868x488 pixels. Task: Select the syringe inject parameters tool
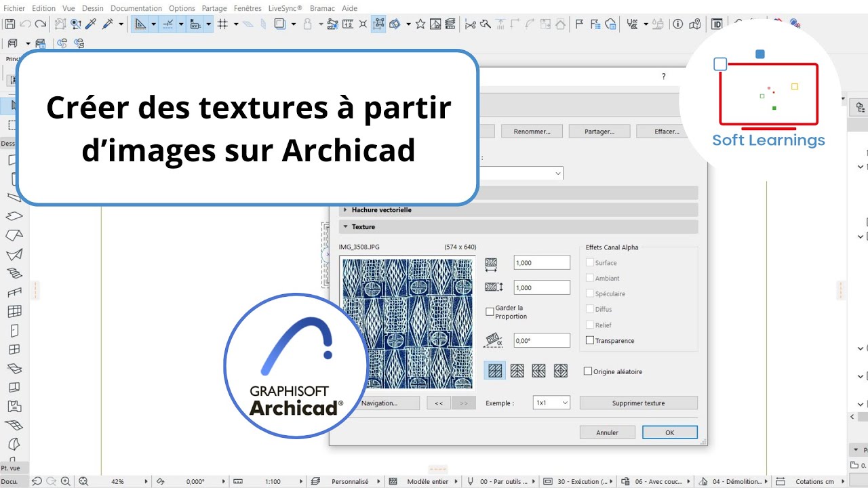click(107, 24)
